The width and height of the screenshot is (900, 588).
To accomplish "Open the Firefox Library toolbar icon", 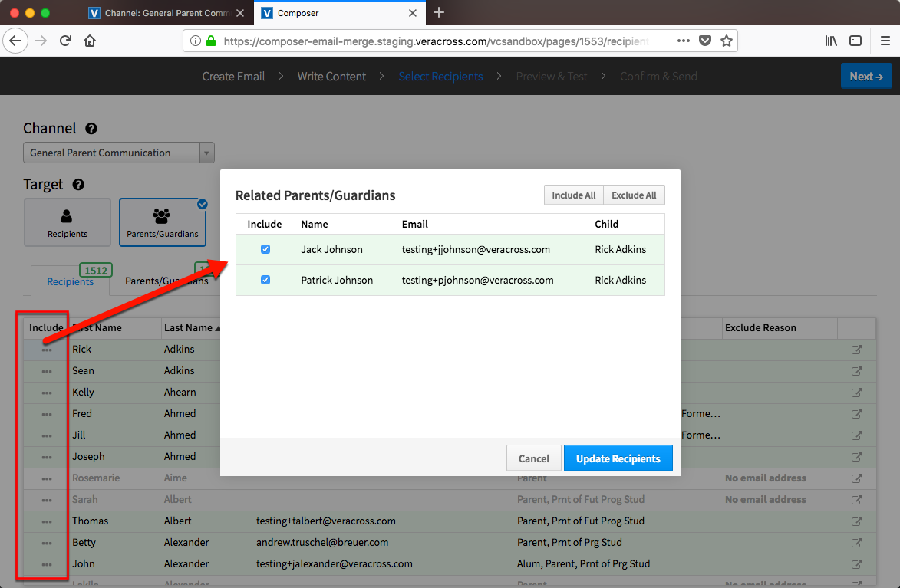I will tap(830, 40).
